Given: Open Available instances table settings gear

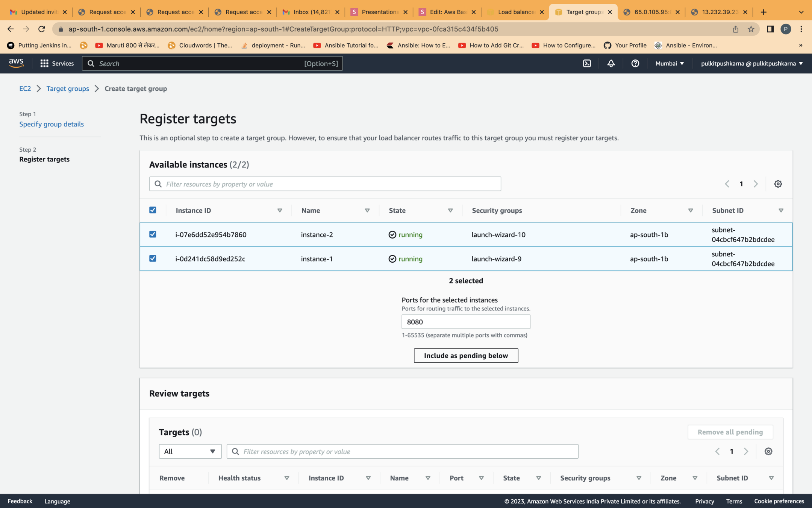Looking at the screenshot, I should click(x=778, y=184).
